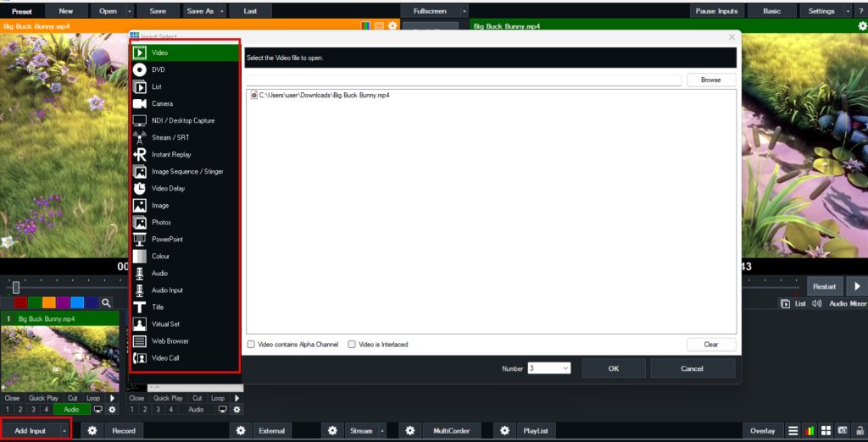The image size is (868, 442).
Task: Open Record settings gear
Action: (x=92, y=430)
